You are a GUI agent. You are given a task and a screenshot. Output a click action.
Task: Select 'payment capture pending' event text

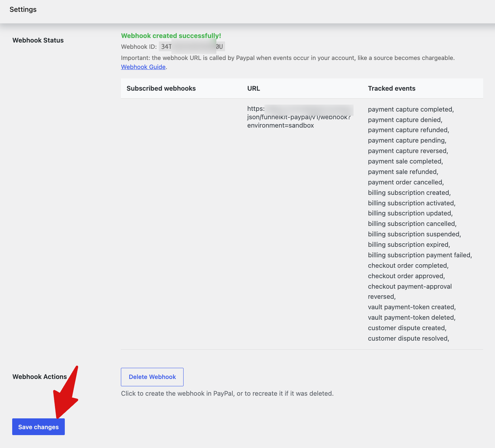click(407, 140)
